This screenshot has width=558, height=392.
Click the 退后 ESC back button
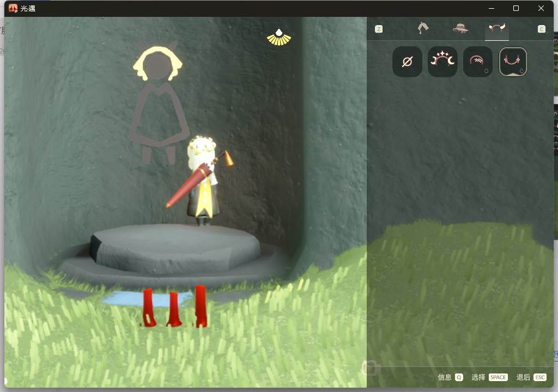click(x=531, y=377)
